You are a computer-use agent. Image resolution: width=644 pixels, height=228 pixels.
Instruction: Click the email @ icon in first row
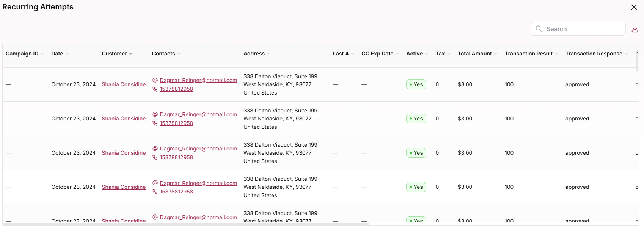point(155,80)
